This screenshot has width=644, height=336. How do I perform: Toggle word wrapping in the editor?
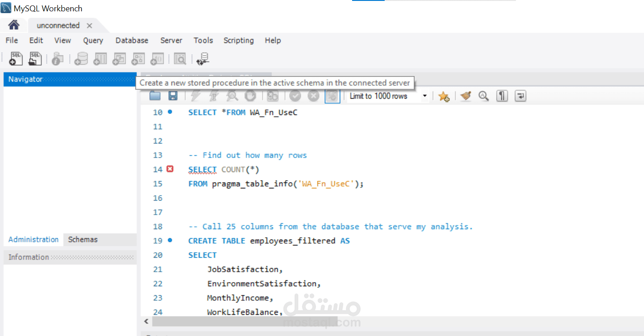point(520,96)
